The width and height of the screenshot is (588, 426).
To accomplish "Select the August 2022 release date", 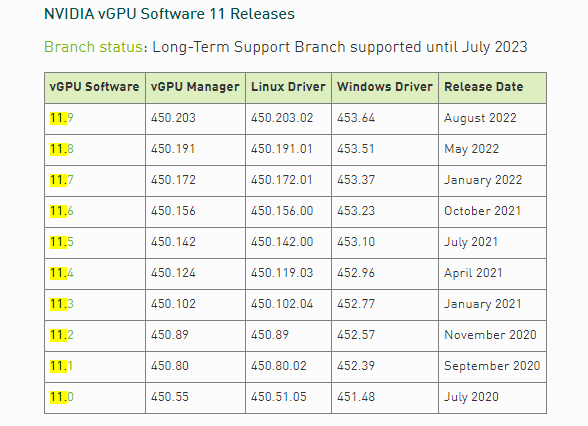I will click(x=480, y=118).
